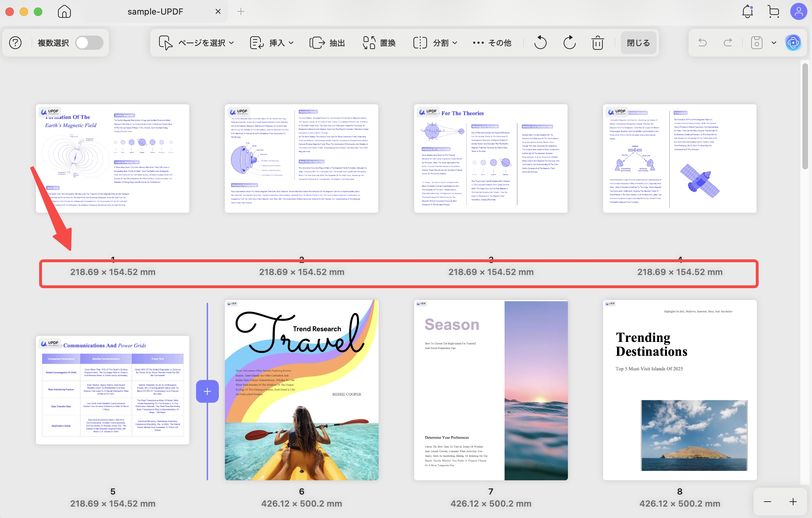Image resolution: width=812 pixels, height=518 pixels.
Task: Select the Travel page 6 thumbnail
Action: click(301, 390)
